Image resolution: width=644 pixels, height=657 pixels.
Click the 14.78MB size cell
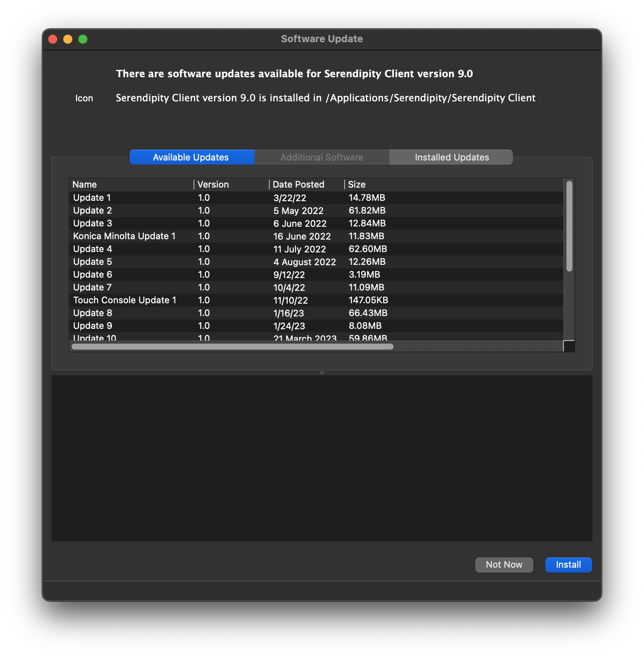point(367,198)
